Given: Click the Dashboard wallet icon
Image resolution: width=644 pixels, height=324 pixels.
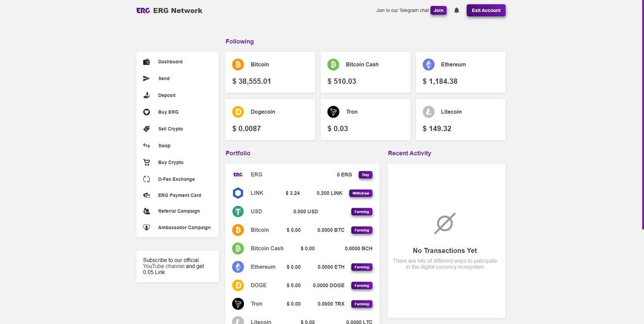Looking at the screenshot, I should [146, 62].
